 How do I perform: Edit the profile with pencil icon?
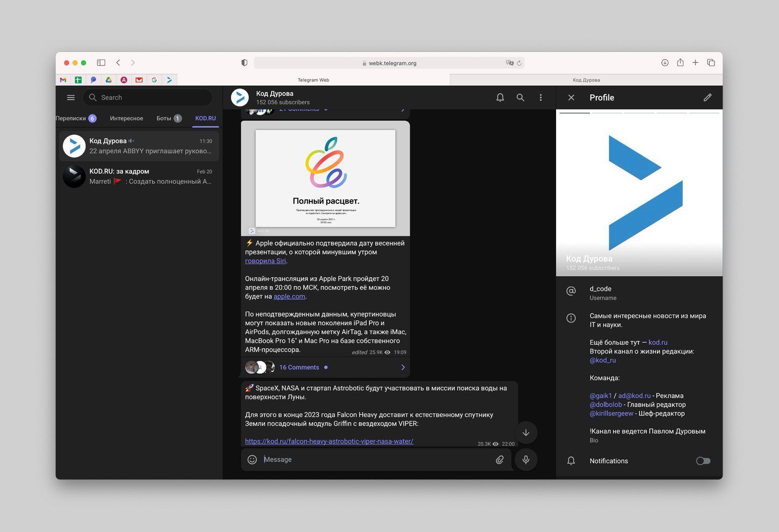[x=708, y=98]
